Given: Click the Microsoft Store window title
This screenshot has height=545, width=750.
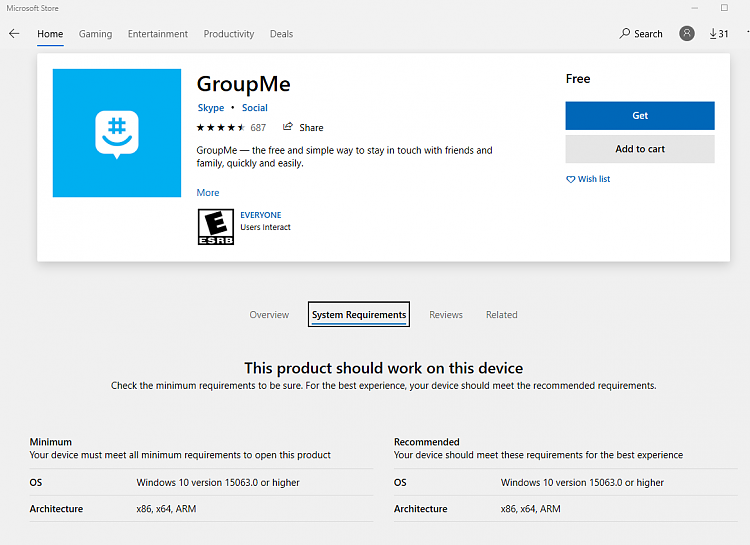Looking at the screenshot, I should (33, 8).
